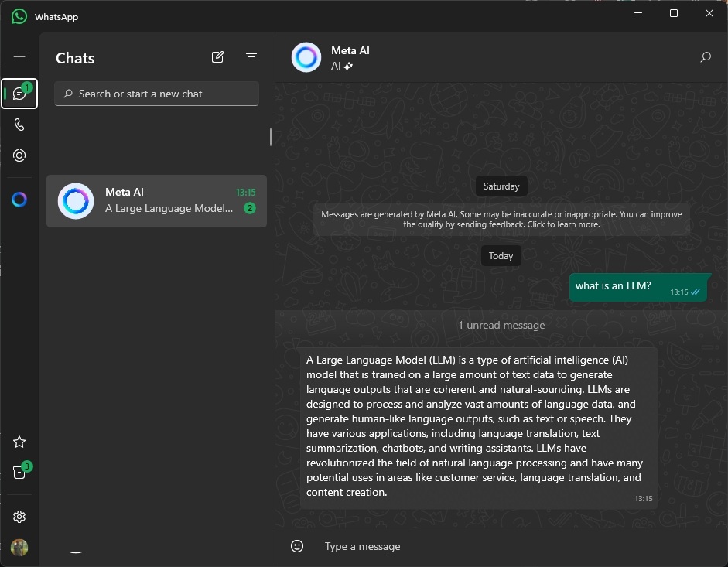Click the Meta AI header name
Screen dimensions: 728x567
[x=350, y=51]
